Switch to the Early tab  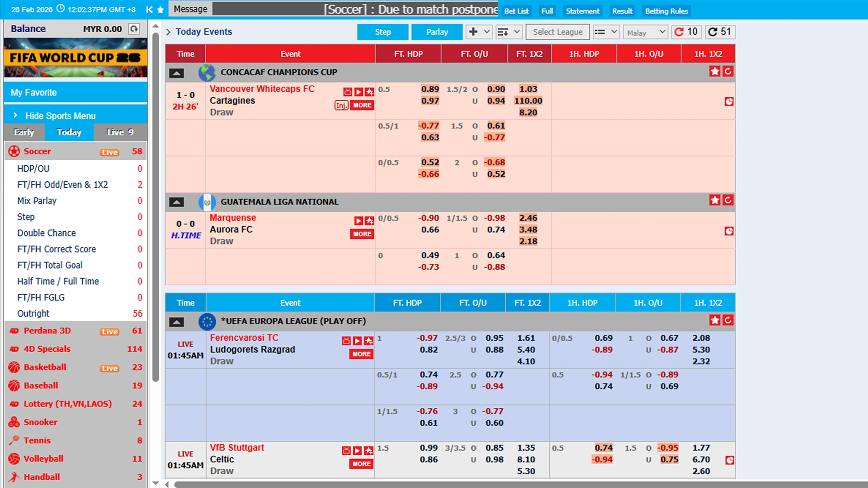point(24,132)
